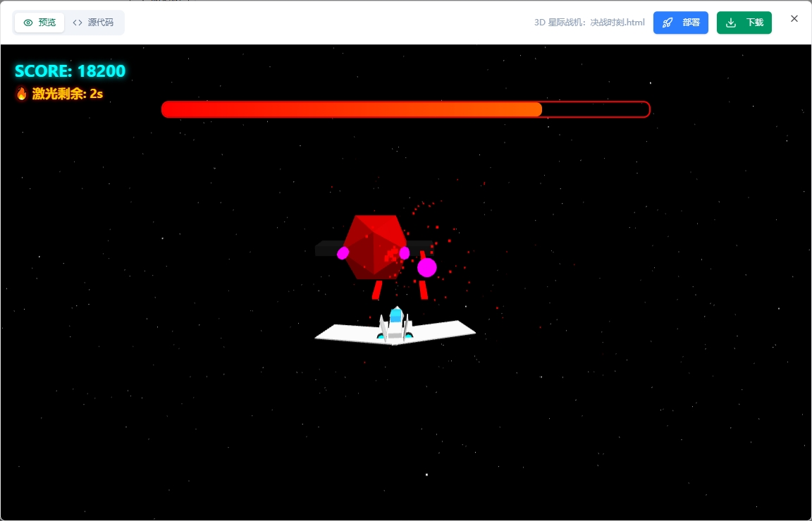This screenshot has width=812, height=521.
Task: Select the blue cockpit of the player ship
Action: [x=396, y=315]
